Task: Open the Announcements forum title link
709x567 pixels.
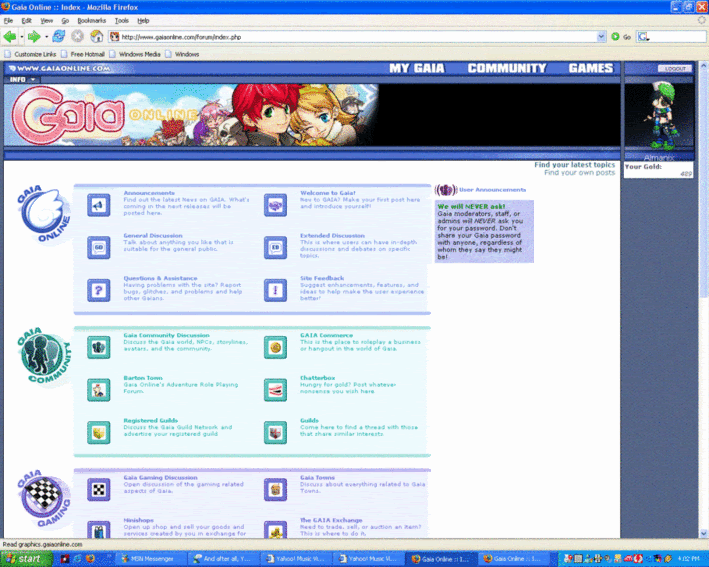Action: 149,193
